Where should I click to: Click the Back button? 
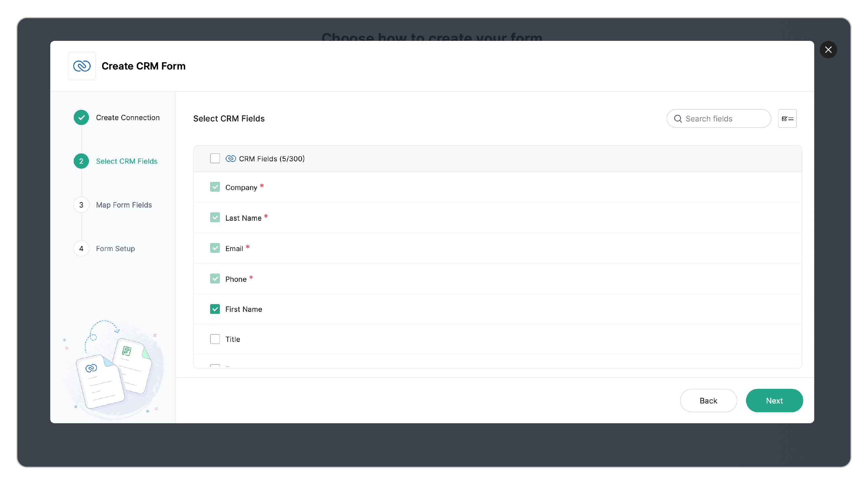(x=708, y=401)
